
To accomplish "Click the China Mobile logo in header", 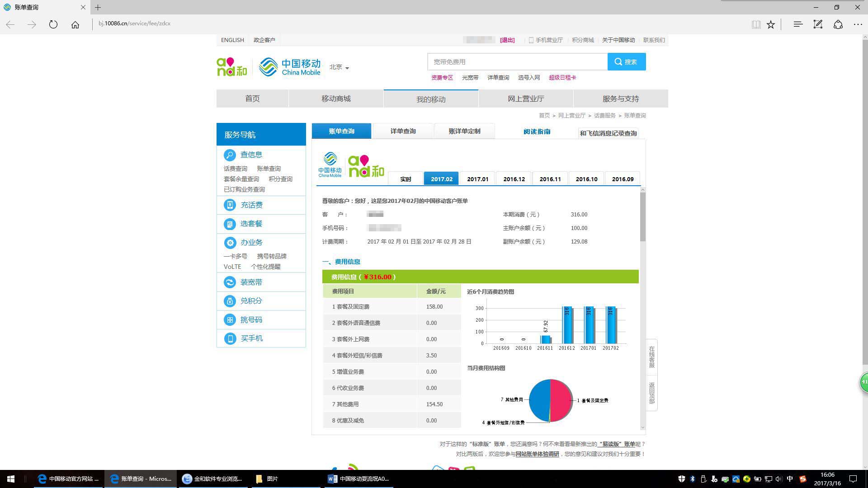I will (289, 67).
